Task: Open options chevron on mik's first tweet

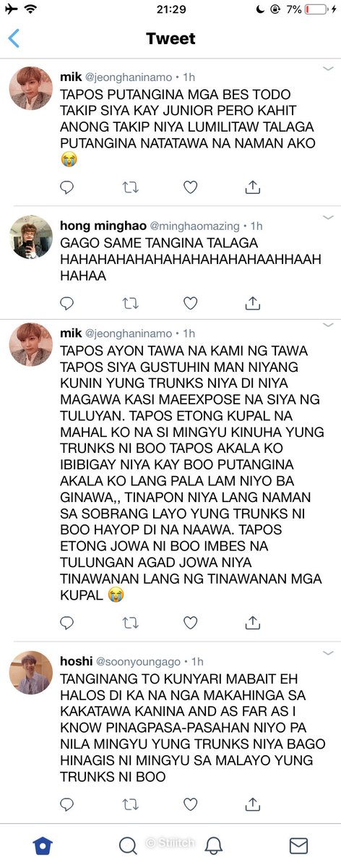Action: click(328, 69)
